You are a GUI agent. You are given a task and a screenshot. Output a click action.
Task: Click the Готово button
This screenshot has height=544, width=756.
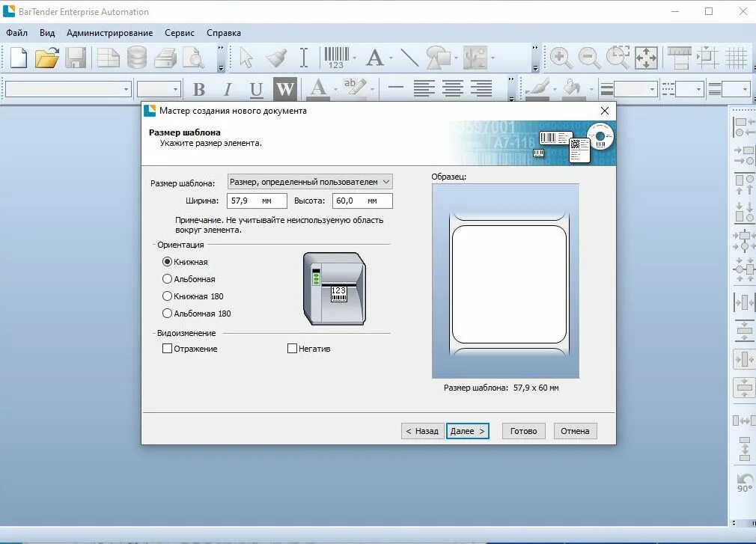523,431
